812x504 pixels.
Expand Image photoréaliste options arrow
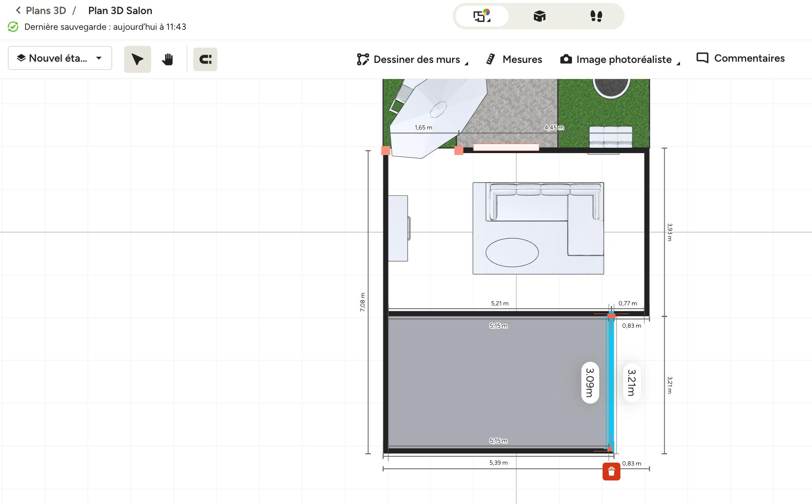coord(678,64)
